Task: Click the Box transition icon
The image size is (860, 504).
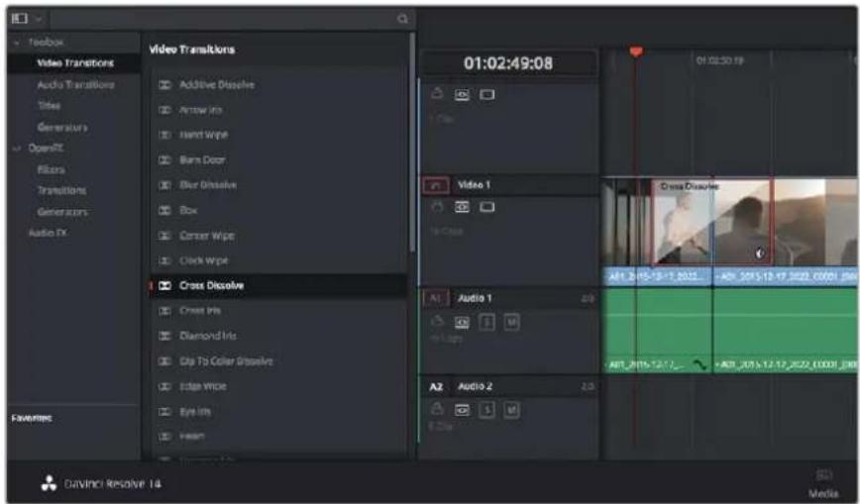Action: [164, 210]
